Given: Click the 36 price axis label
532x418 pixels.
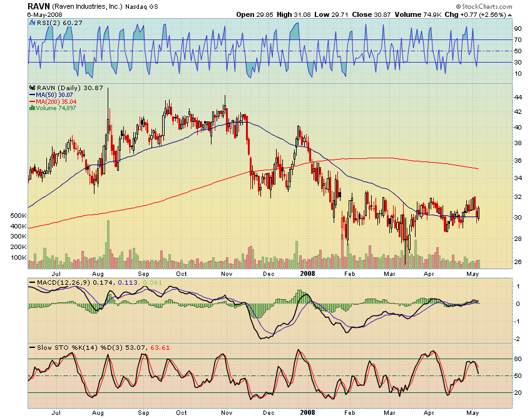Looking at the screenshot, I should pyautogui.click(x=518, y=160).
